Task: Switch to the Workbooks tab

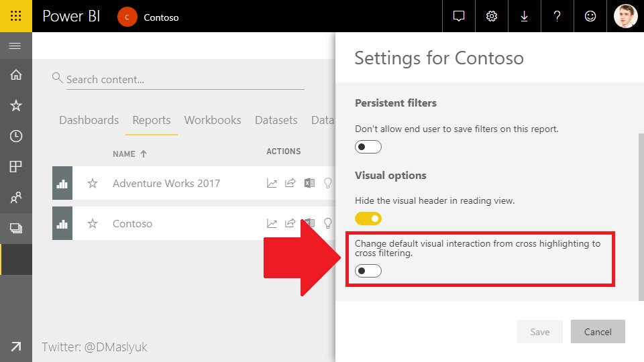Action: point(213,120)
